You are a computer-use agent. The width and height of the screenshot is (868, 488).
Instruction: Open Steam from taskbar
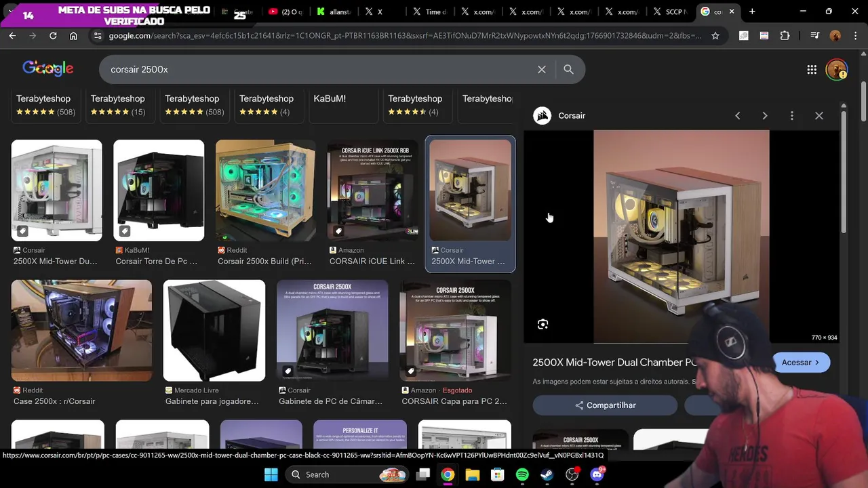[547, 474]
